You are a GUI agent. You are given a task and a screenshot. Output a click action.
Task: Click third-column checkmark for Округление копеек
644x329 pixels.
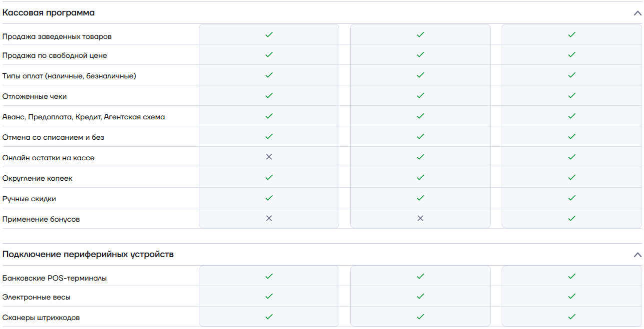572,177
